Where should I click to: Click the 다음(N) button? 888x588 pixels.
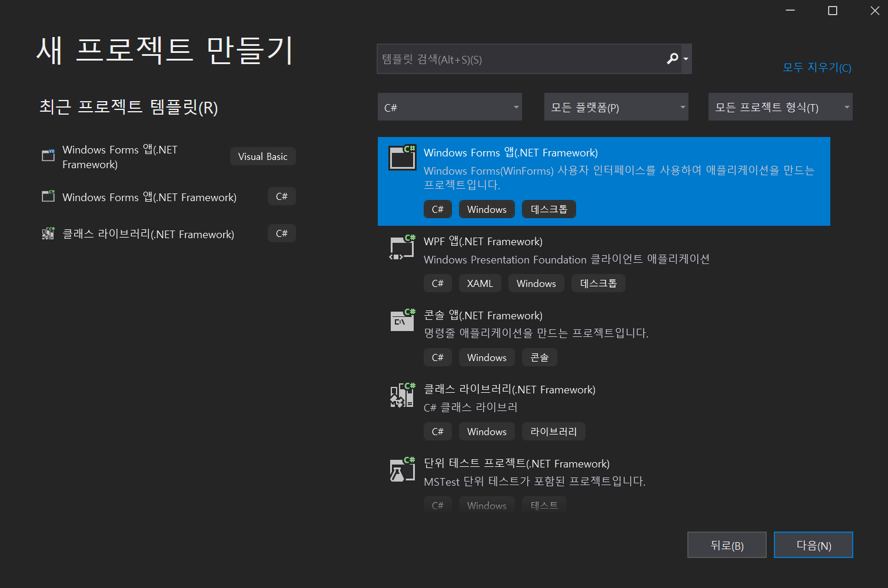(813, 544)
